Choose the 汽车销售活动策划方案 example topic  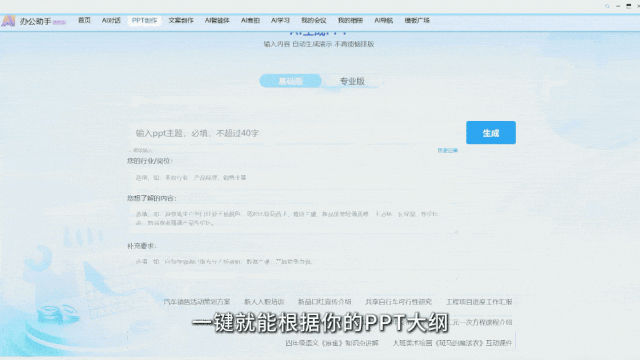pos(197,302)
